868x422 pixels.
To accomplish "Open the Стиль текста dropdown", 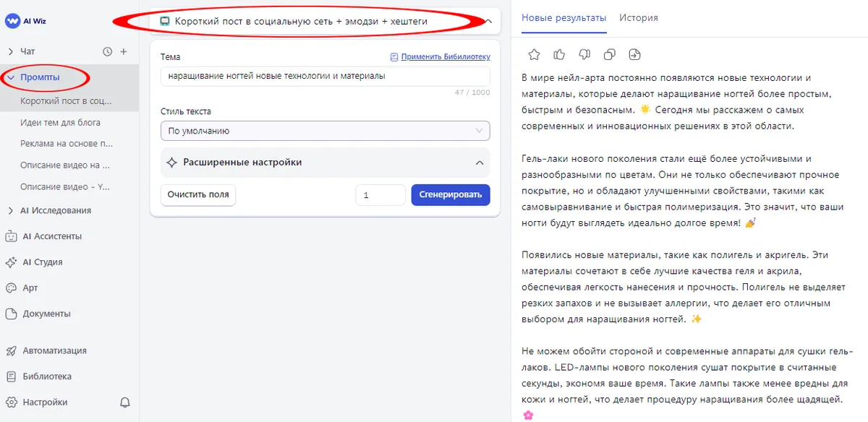I will (x=325, y=132).
